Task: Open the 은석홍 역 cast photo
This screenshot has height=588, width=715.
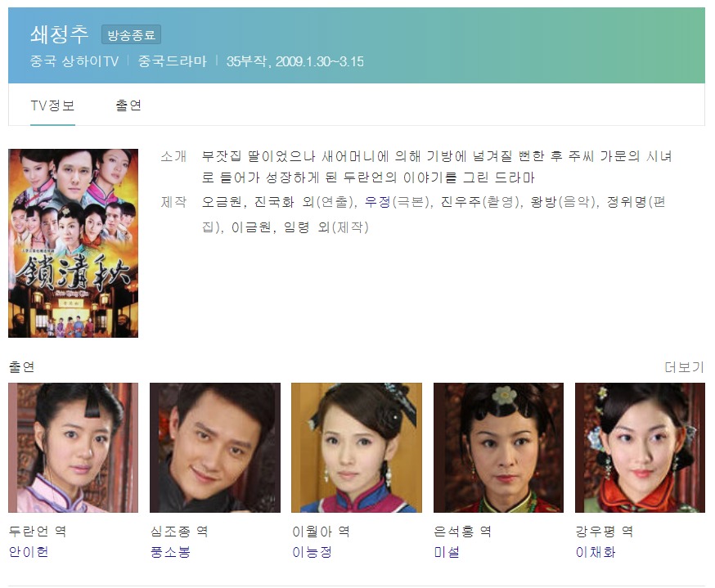Action: point(498,447)
